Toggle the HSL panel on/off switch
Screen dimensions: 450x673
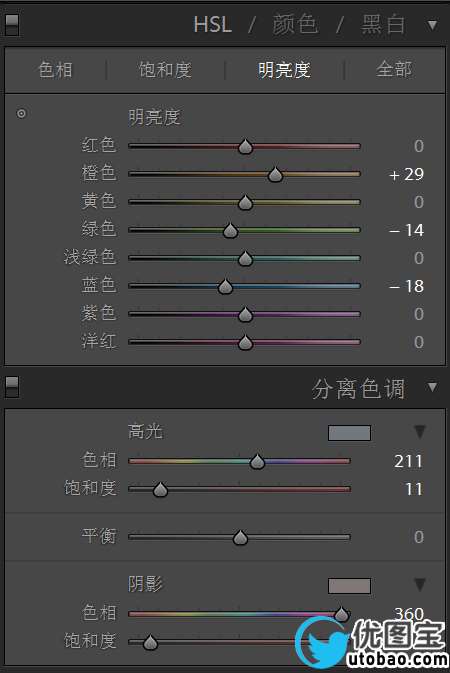12,24
